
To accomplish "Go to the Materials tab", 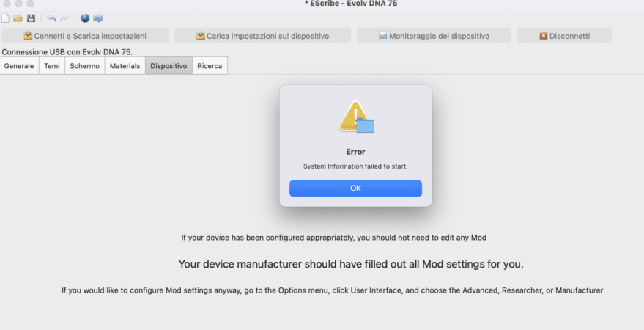I will click(125, 66).
